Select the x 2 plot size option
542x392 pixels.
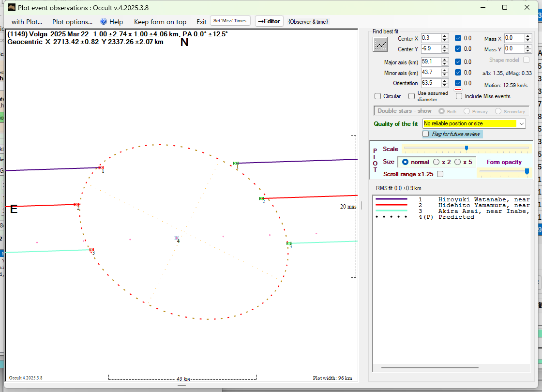click(x=436, y=162)
